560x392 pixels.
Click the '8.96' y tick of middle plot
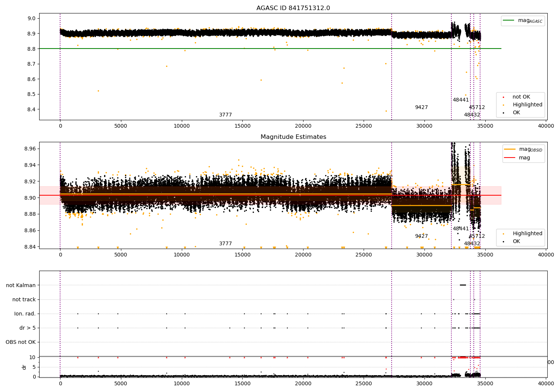coord(30,149)
